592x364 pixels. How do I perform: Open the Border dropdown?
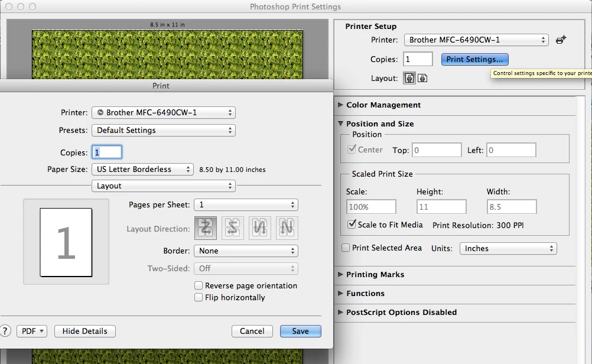246,251
